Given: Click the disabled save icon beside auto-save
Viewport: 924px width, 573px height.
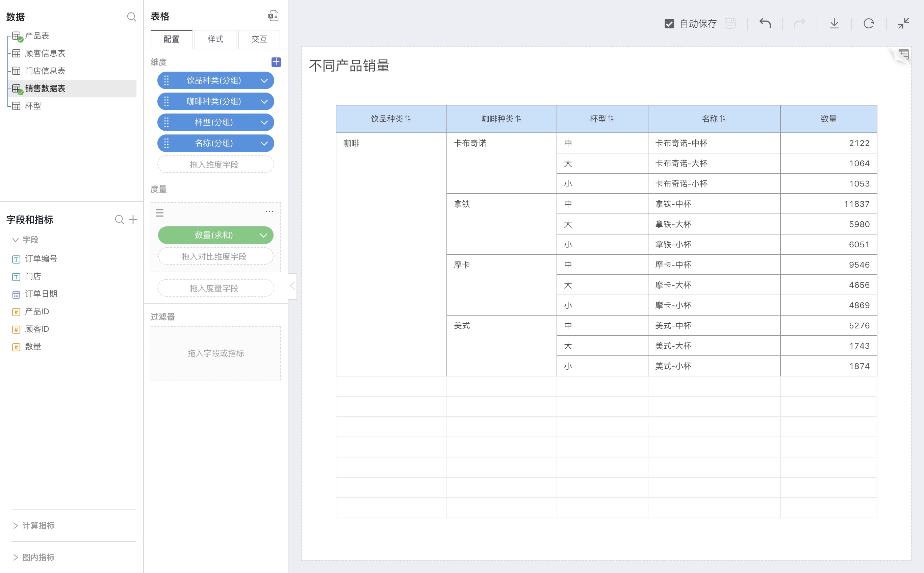Looking at the screenshot, I should click(x=730, y=24).
